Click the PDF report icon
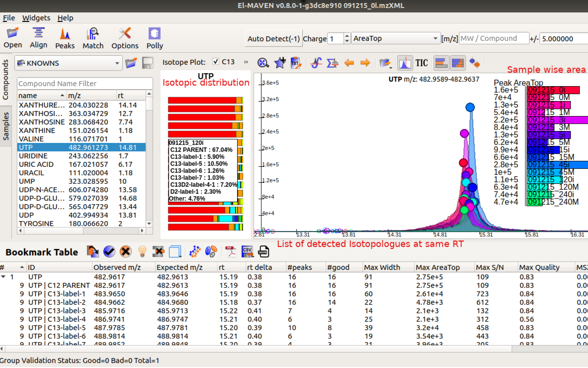Viewport: 588px width, 368px height. point(231,252)
